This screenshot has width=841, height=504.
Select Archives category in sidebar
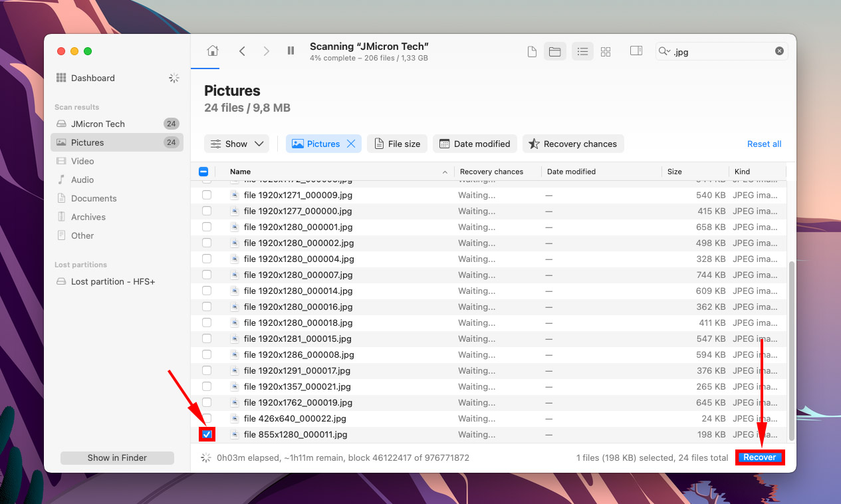point(117,217)
